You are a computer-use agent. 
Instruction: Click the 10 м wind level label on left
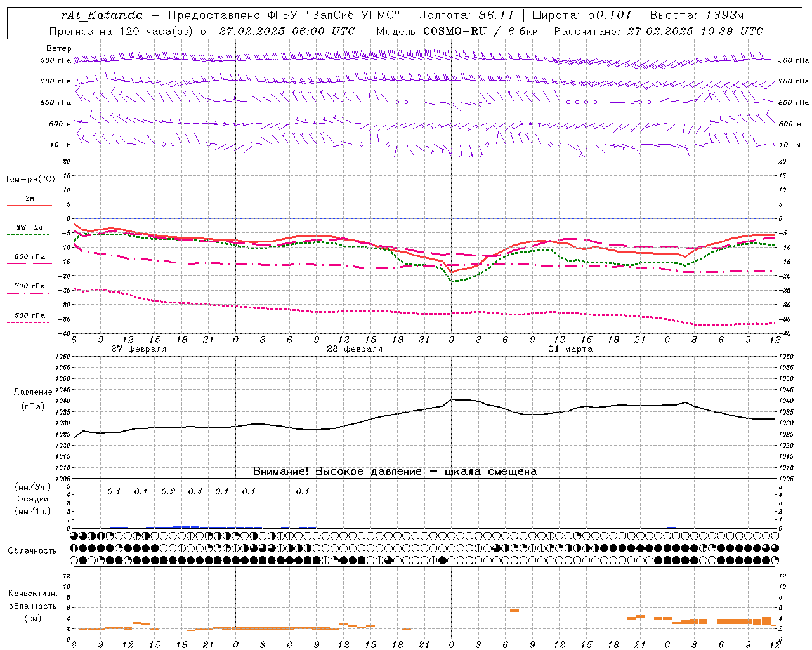(60, 145)
